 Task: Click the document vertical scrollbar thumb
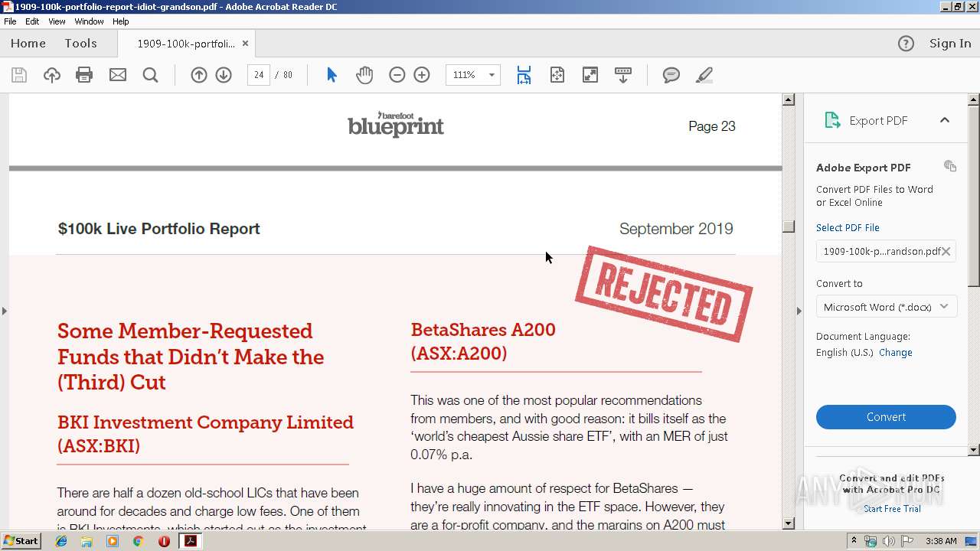point(789,226)
